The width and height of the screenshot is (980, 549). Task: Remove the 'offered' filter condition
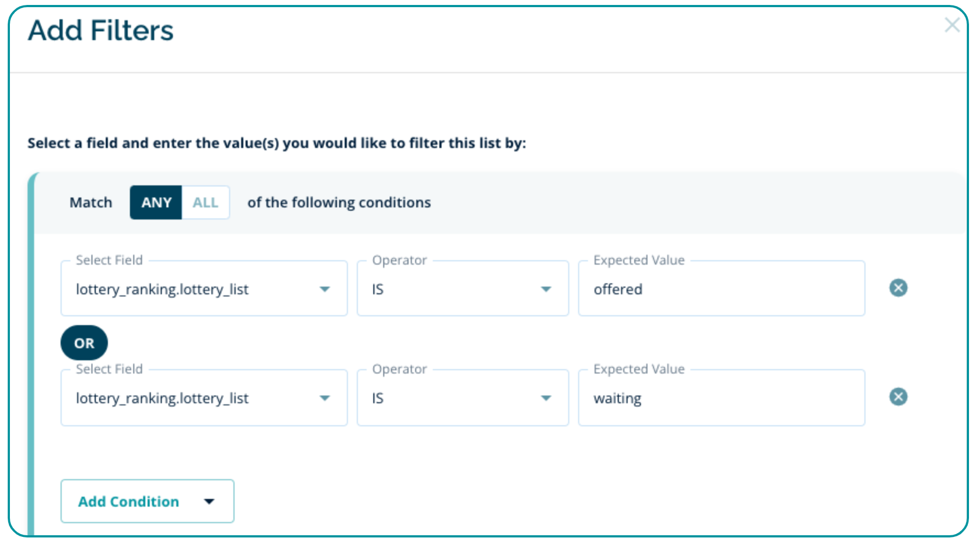[898, 288]
